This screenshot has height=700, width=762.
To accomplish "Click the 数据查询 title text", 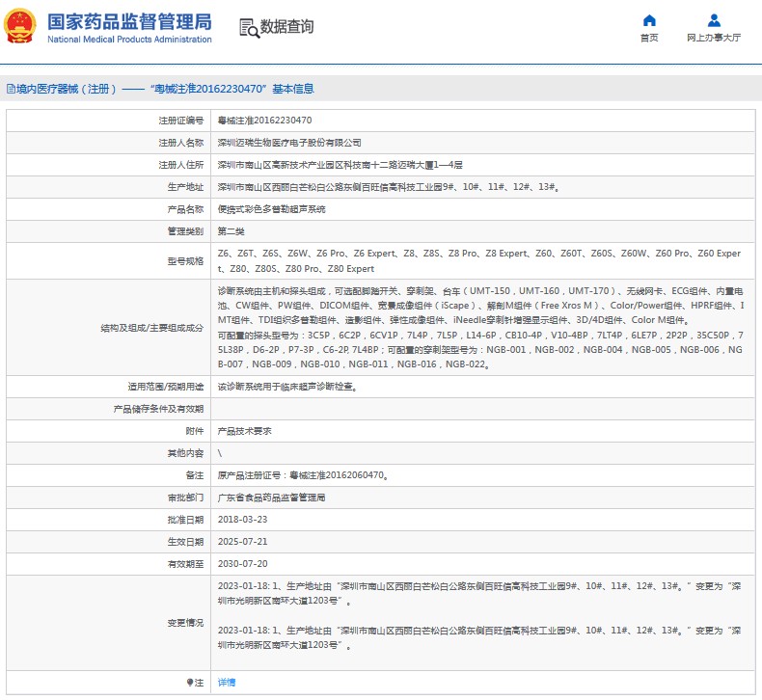I will click(x=287, y=27).
